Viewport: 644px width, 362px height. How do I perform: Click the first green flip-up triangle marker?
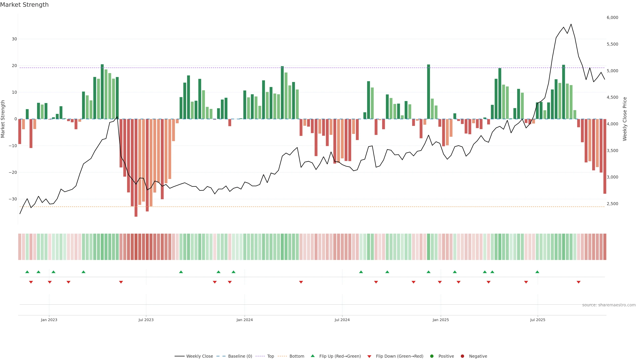(x=27, y=272)
